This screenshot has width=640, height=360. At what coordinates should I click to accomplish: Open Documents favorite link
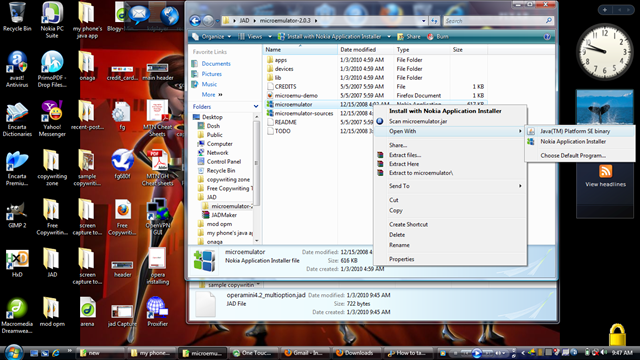coord(216,64)
